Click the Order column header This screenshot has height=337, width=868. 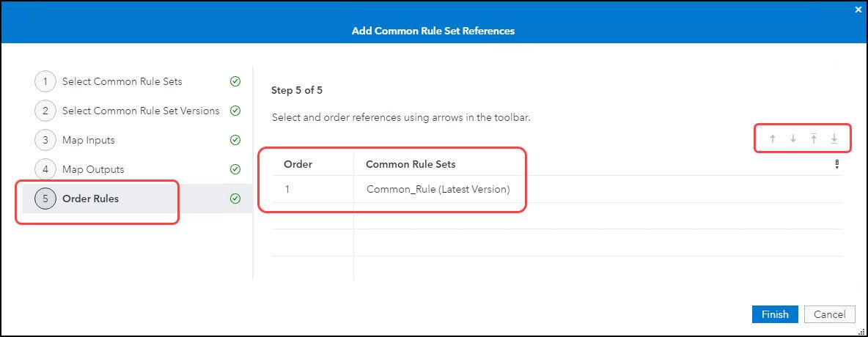tap(298, 164)
